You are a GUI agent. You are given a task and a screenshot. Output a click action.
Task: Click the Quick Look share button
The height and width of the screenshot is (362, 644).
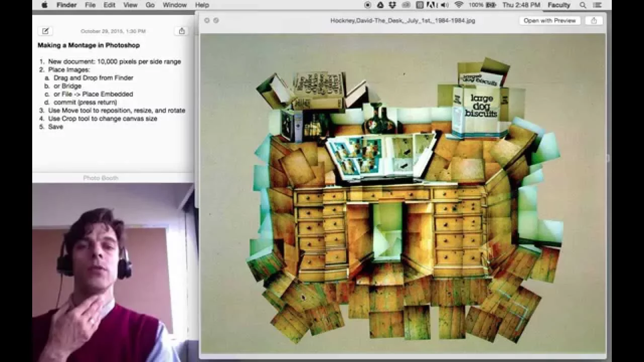594,21
